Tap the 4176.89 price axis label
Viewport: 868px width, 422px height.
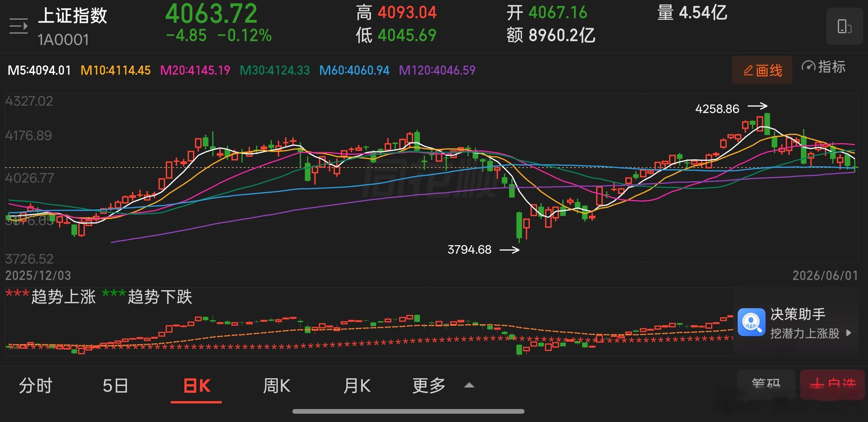pyautogui.click(x=29, y=135)
